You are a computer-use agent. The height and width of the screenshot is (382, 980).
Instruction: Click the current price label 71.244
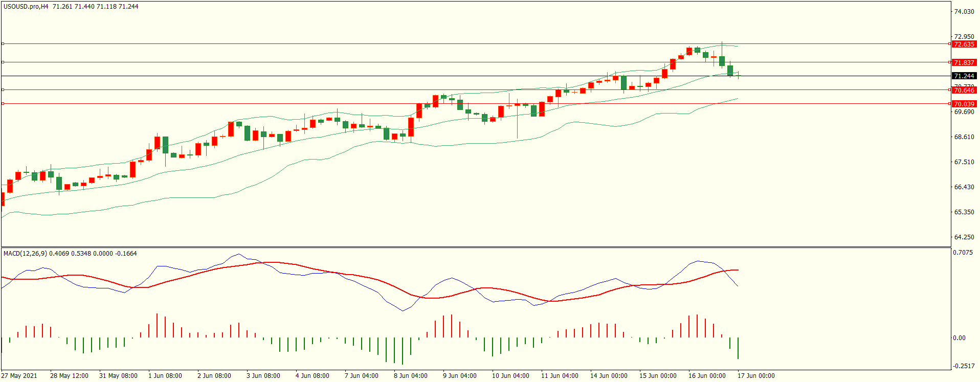(964, 76)
